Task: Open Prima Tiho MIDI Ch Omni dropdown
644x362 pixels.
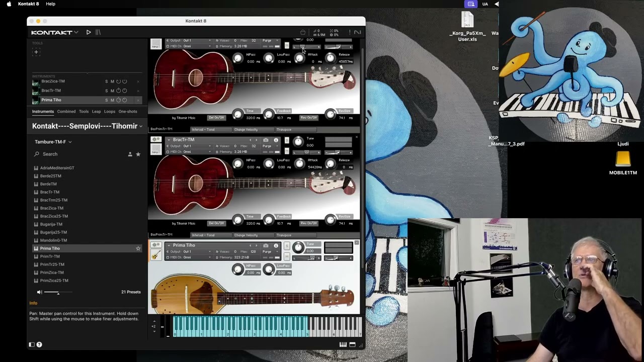Action: coord(190,257)
